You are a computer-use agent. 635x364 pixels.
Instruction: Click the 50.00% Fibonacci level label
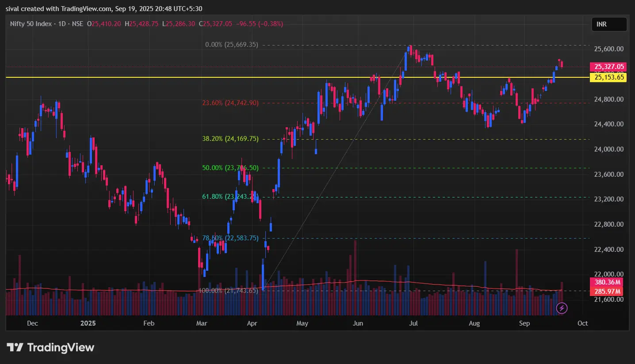point(230,168)
